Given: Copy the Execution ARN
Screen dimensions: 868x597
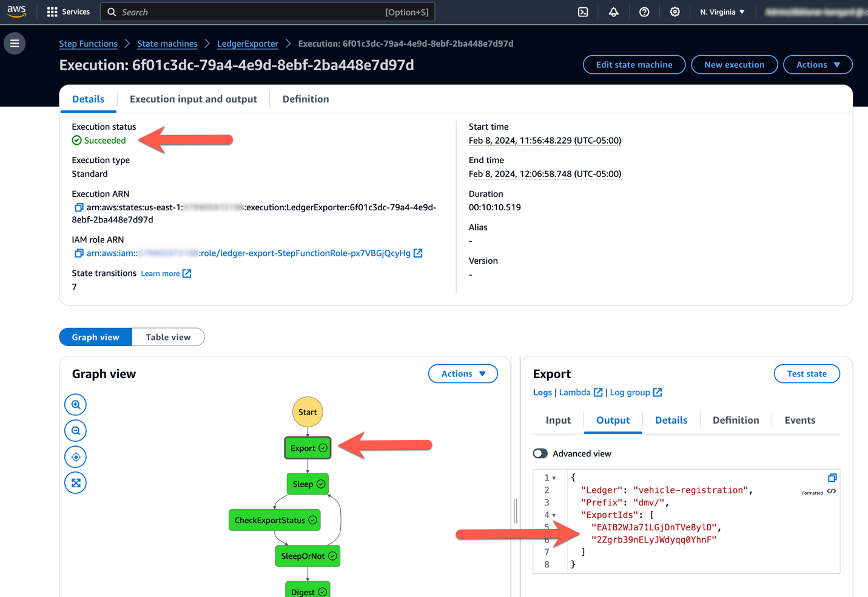Looking at the screenshot, I should click(79, 207).
